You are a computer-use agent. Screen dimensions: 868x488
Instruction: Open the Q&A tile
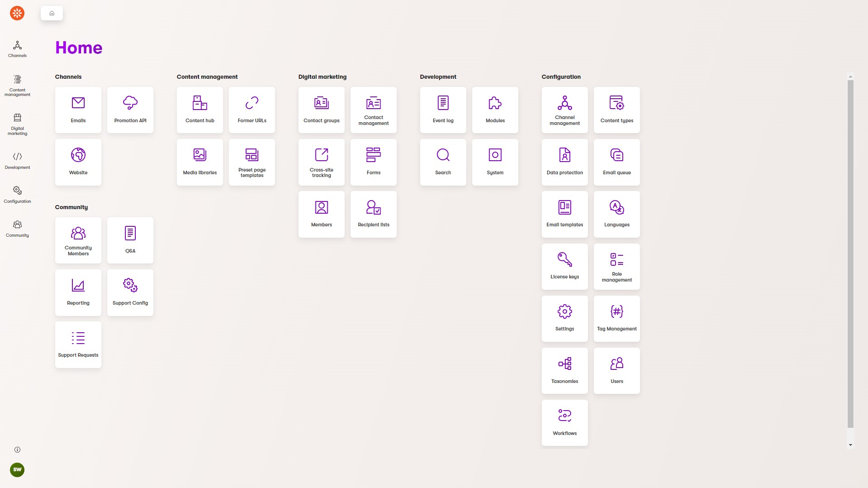(x=130, y=240)
